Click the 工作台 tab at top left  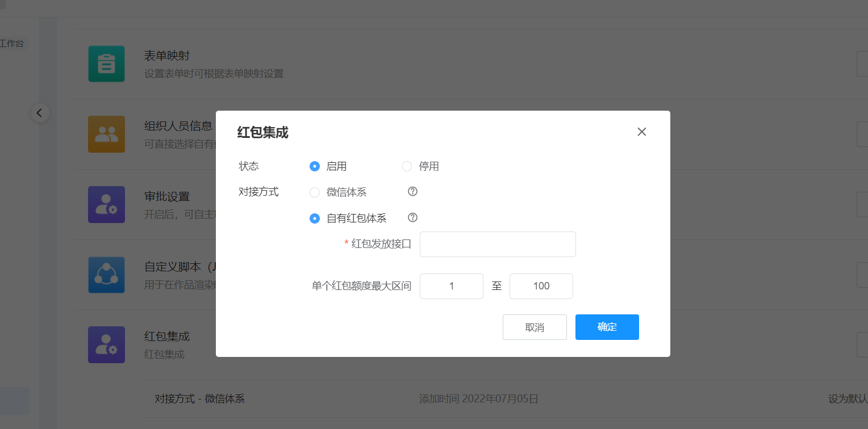pos(12,43)
